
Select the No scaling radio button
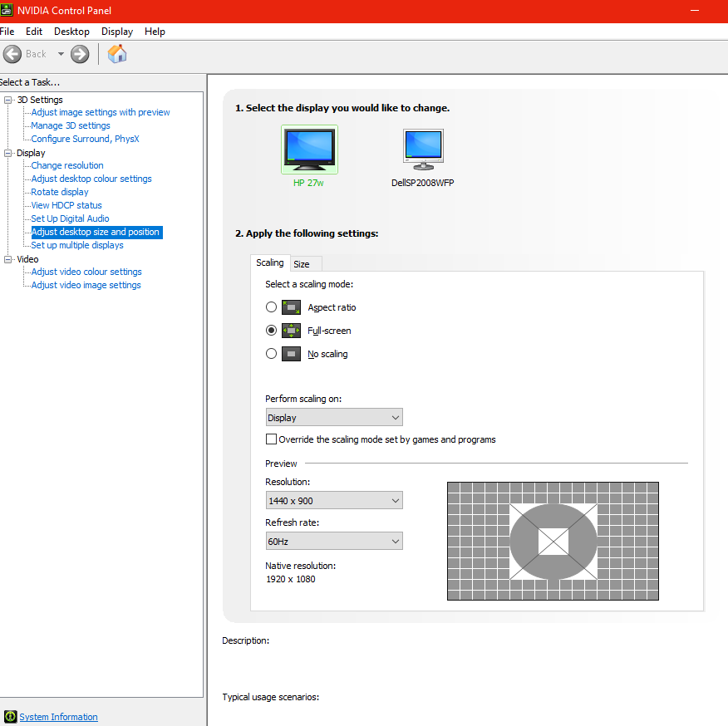coord(271,354)
